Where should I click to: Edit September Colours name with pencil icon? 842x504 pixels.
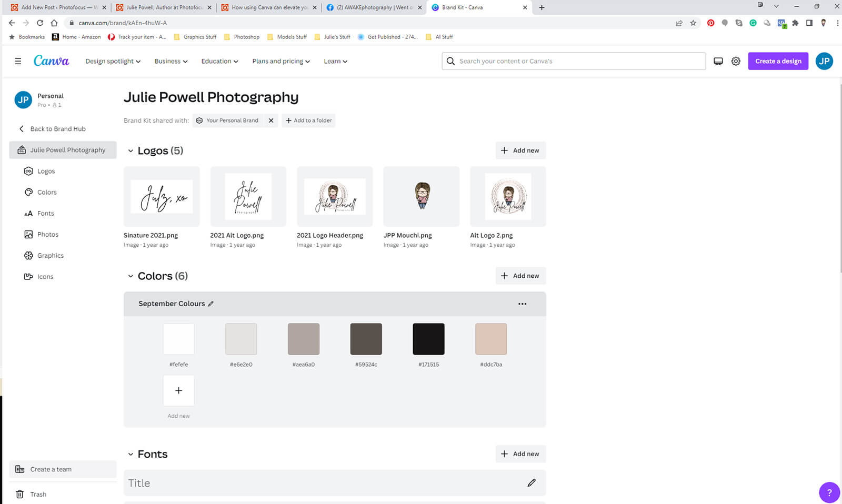211,304
